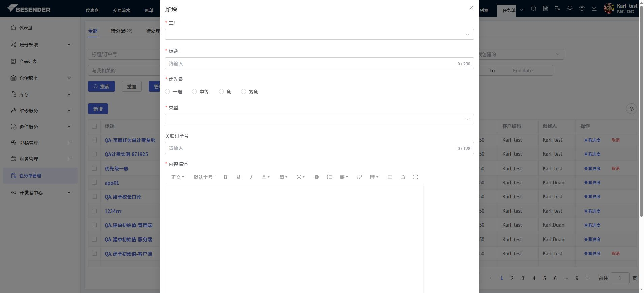Switch the editor to fullscreen mode
This screenshot has height=293, width=644.
(416, 177)
